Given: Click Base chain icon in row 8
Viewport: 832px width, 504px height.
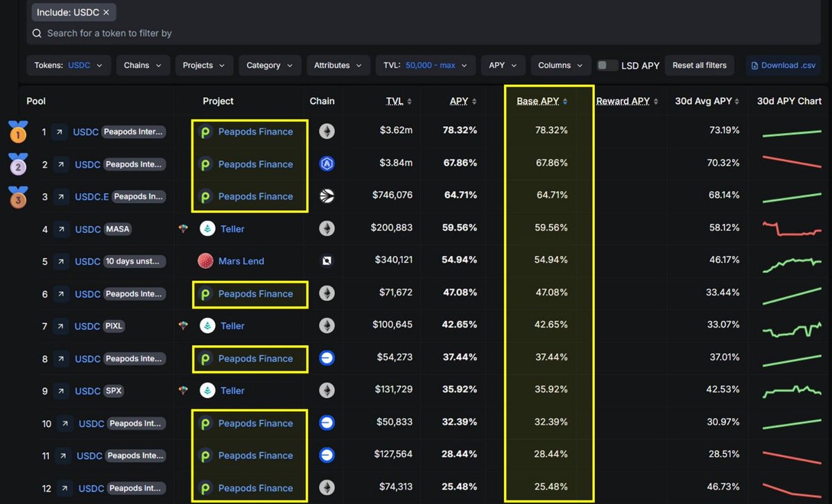Looking at the screenshot, I should pyautogui.click(x=327, y=358).
